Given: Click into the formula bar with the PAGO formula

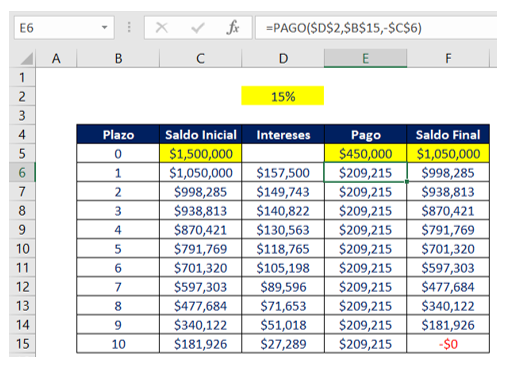Looking at the screenshot, I should pos(376,28).
